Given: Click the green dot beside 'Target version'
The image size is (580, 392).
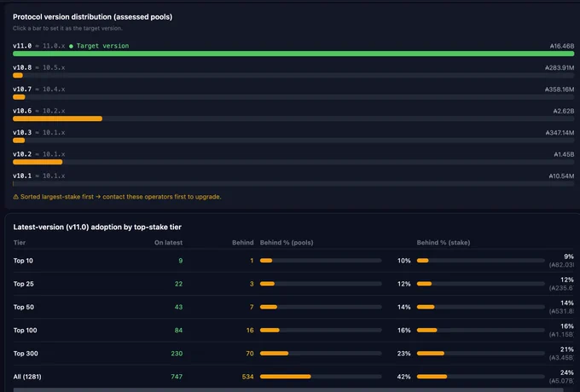Looking at the screenshot, I should (x=71, y=46).
